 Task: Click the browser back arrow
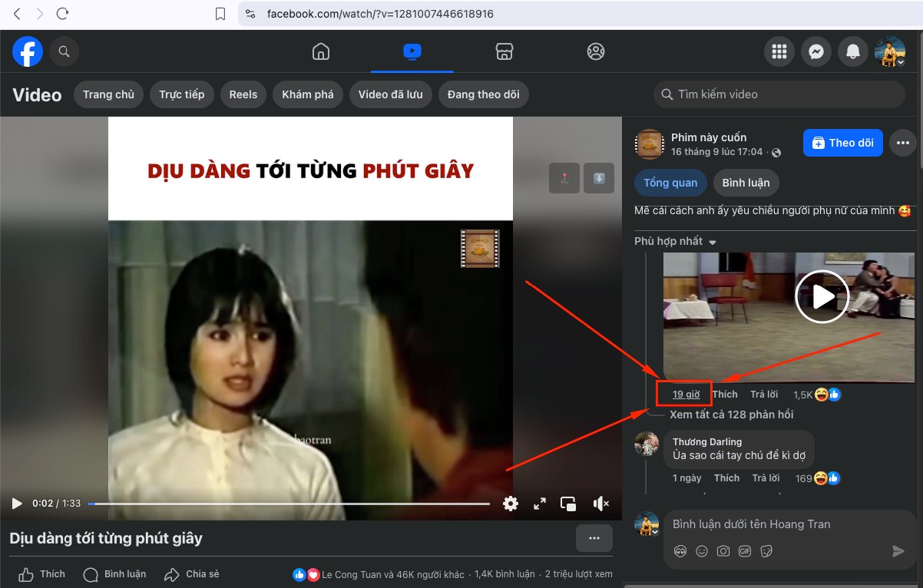click(18, 14)
